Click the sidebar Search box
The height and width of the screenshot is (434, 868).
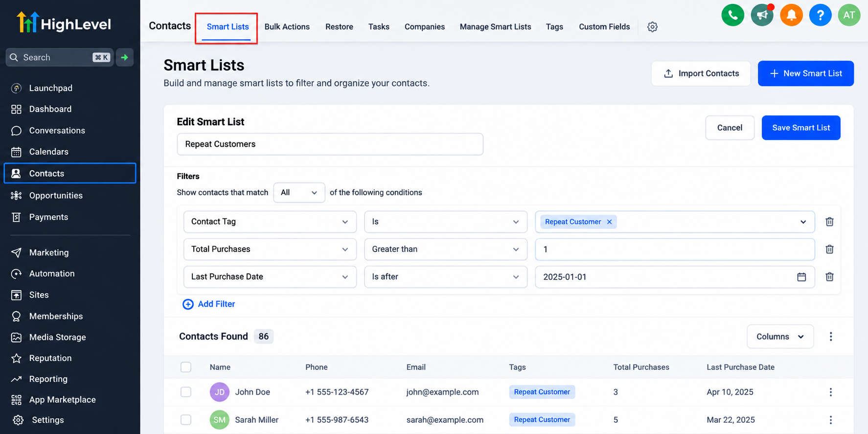click(60, 57)
